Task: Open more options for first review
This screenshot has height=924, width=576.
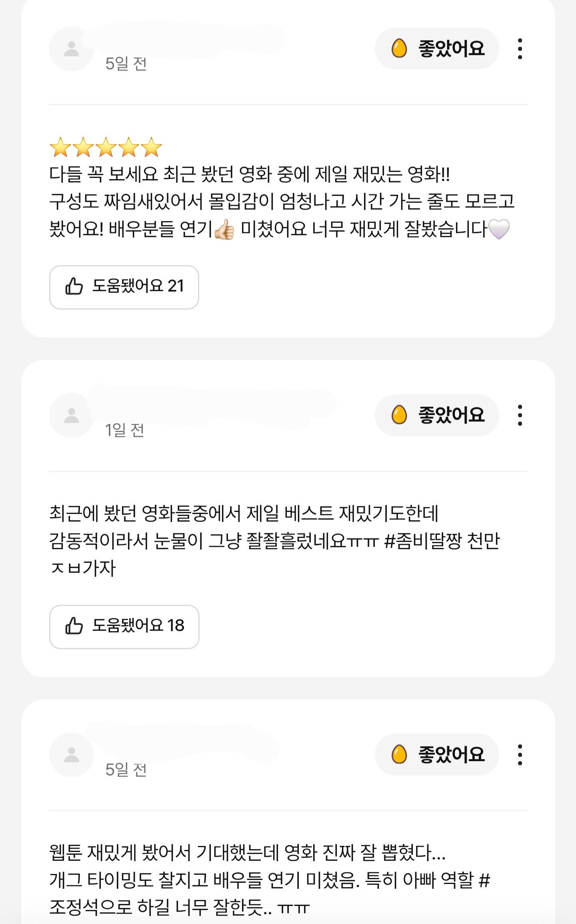Action: [520, 49]
